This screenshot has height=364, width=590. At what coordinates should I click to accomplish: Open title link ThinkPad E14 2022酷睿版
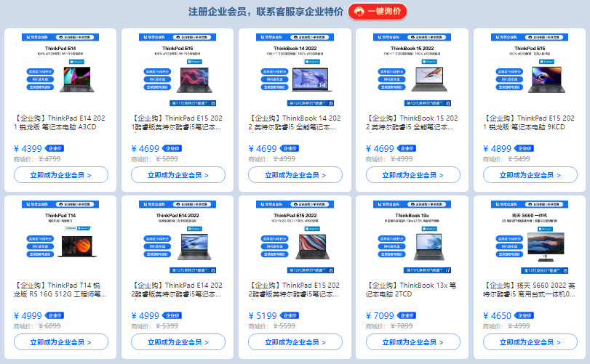point(177,290)
